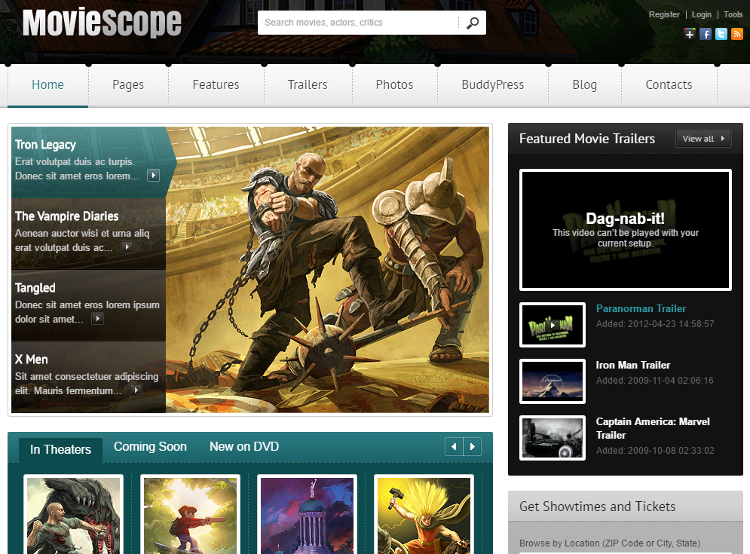Screen dimensions: 750x554
Task: Click View all trailers button
Action: point(703,139)
